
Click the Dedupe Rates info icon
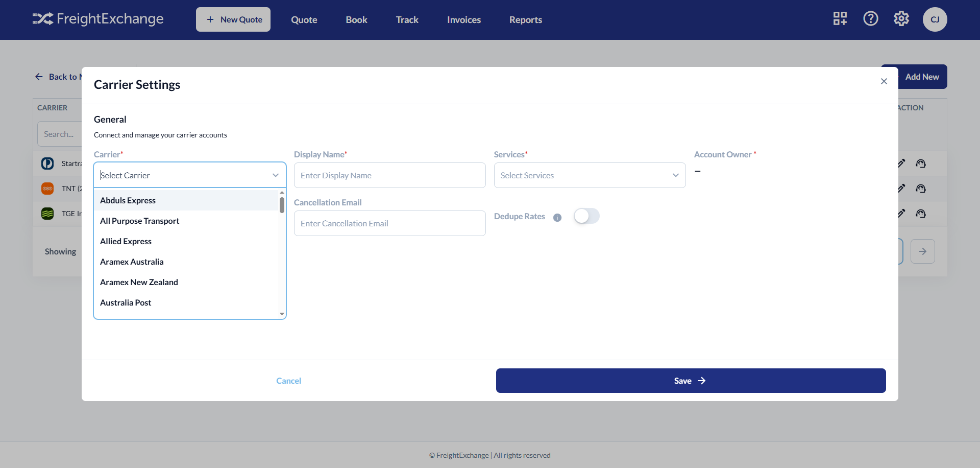(557, 217)
